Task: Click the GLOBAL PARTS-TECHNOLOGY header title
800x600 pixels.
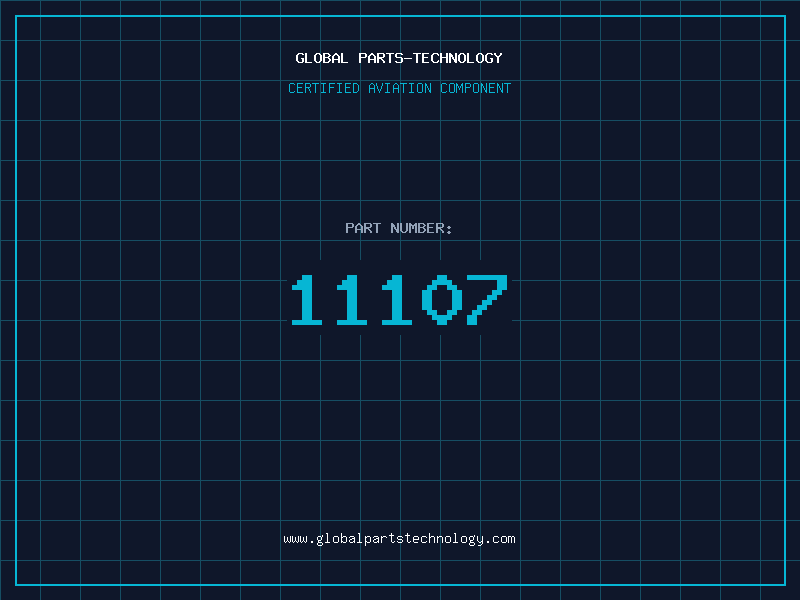Action: pyautogui.click(x=399, y=58)
